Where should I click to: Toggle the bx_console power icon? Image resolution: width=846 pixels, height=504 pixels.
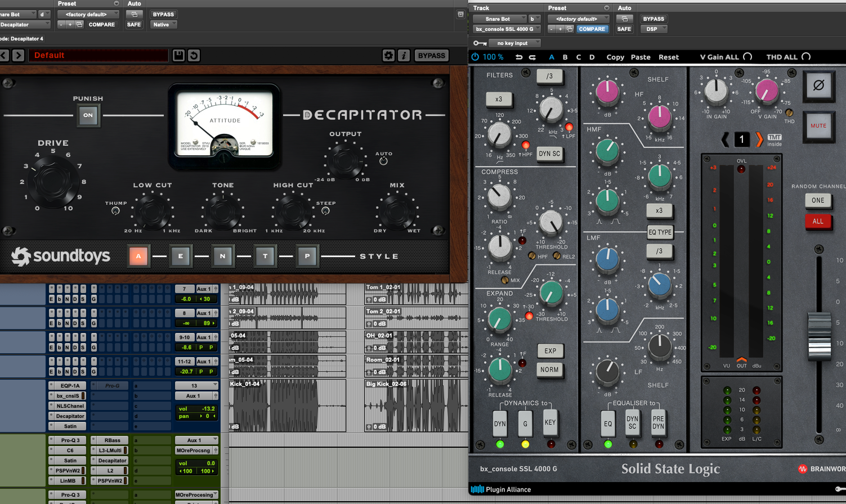point(475,57)
